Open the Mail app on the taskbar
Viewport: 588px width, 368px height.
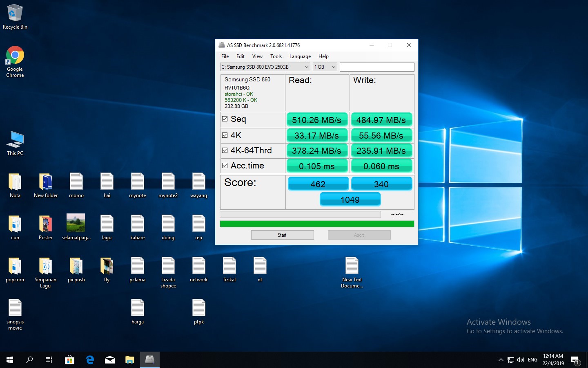[110, 360]
